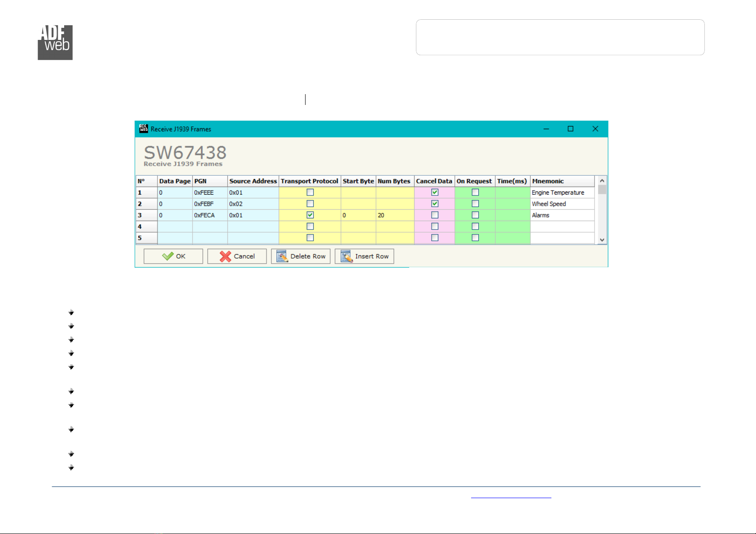Select the Engine Temperature mnemonic cell

tap(562, 192)
